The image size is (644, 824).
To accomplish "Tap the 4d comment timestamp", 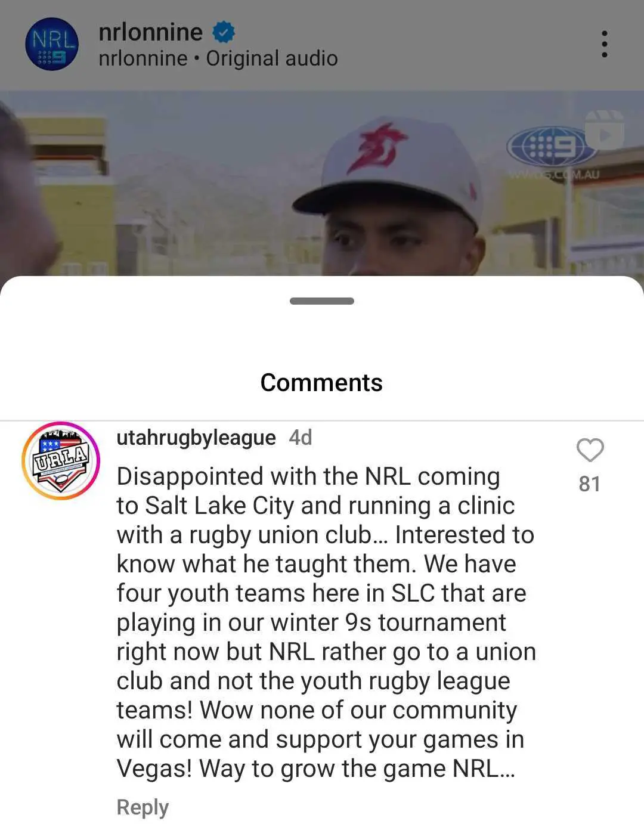I will pos(301,438).
